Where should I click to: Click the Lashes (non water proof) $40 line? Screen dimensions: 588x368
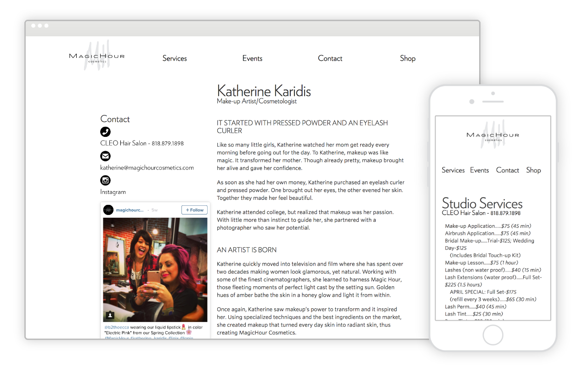(x=493, y=270)
